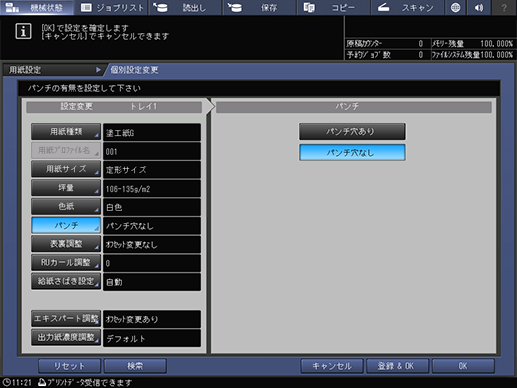Click the メモリー残量 memory indicator

[473, 44]
